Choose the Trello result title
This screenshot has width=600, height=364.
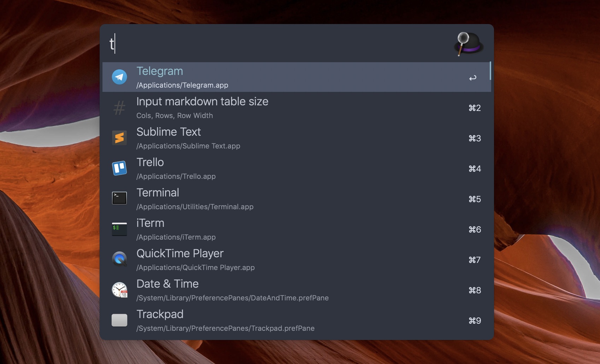click(150, 162)
